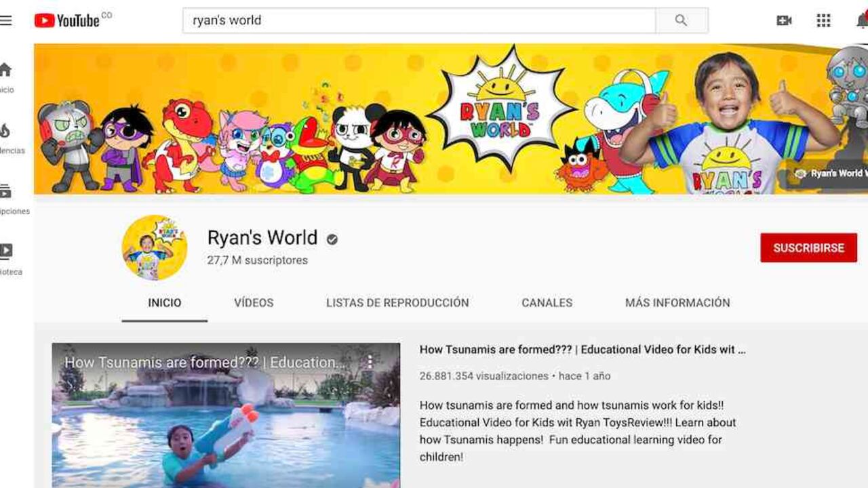Open the LISTAS DE REPRODUCCIÓN tab

tap(397, 303)
